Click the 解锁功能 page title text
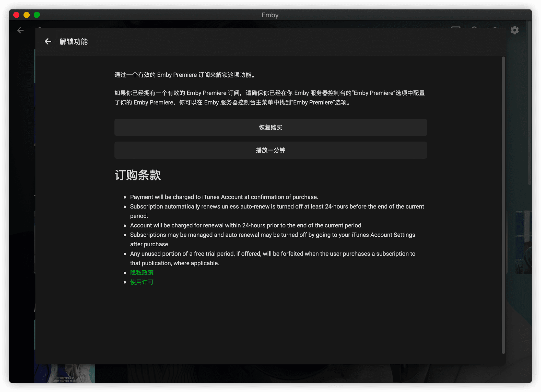 (x=74, y=41)
